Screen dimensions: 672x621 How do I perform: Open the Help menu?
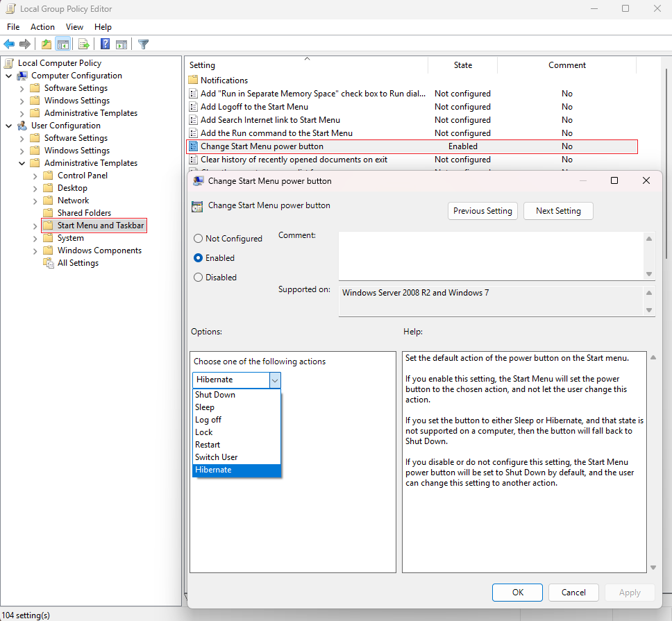tap(103, 26)
